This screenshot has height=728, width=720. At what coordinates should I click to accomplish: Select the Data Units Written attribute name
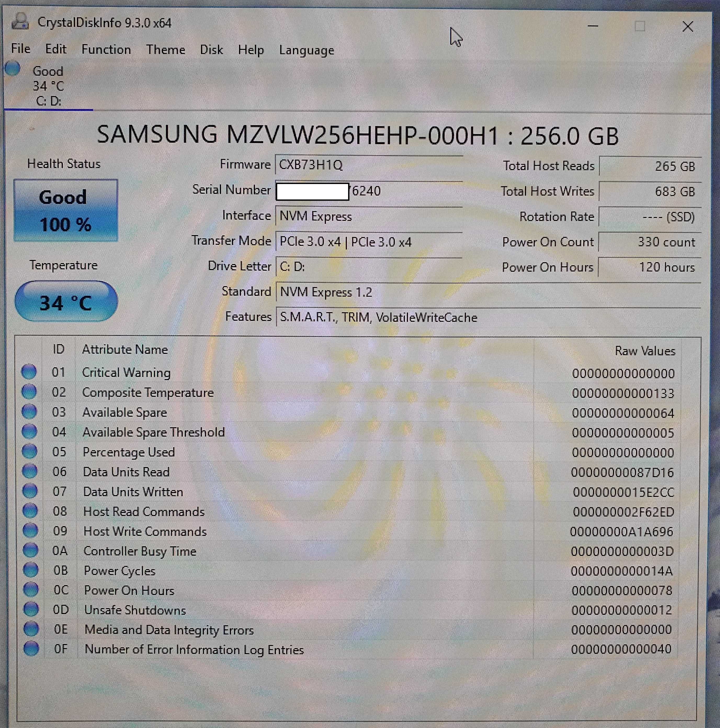click(x=133, y=492)
